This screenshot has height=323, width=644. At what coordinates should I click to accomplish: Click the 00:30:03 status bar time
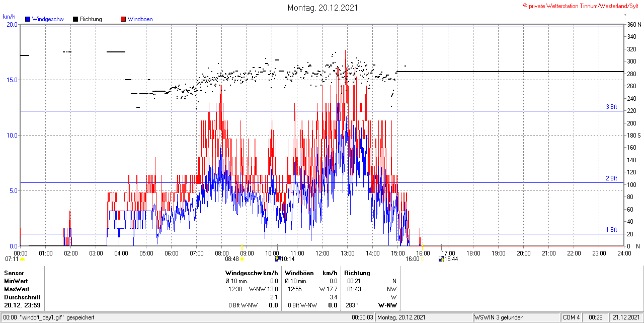(362, 317)
